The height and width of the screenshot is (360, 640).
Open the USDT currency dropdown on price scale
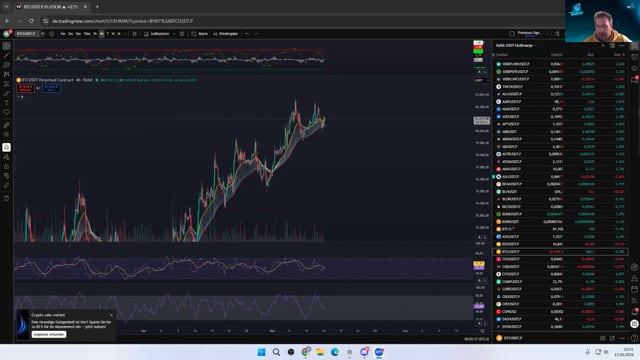coord(482,80)
